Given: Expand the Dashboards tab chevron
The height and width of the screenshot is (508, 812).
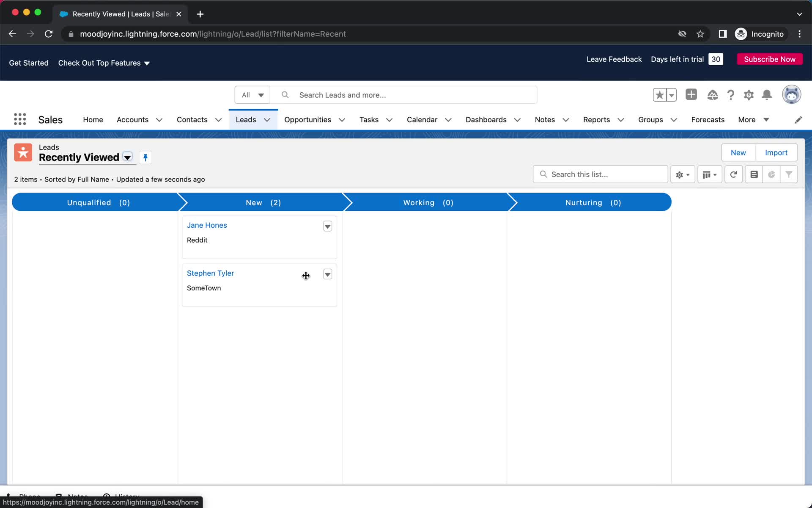Looking at the screenshot, I should 517,120.
